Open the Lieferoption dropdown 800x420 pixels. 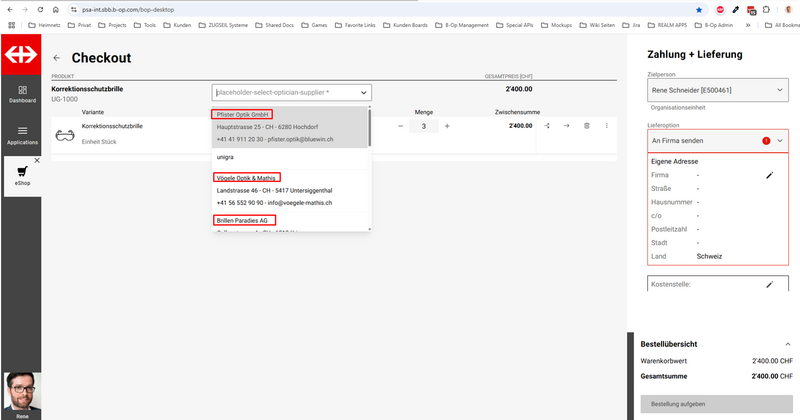[780, 142]
